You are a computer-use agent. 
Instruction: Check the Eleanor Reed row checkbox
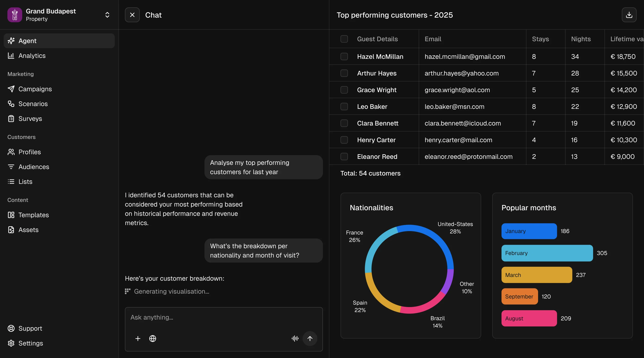pyautogui.click(x=344, y=157)
